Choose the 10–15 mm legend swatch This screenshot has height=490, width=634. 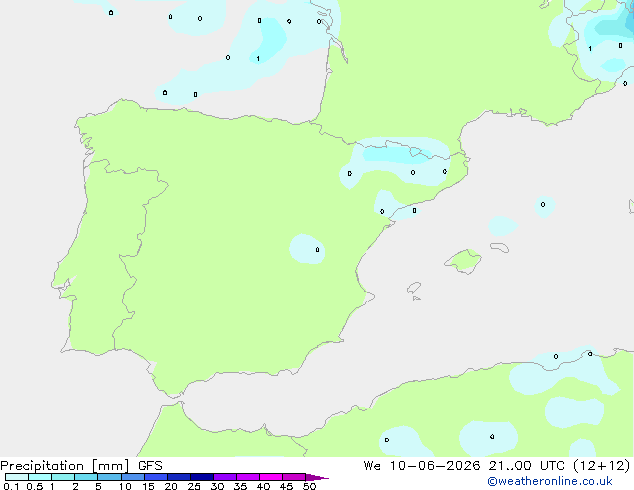[133, 477]
